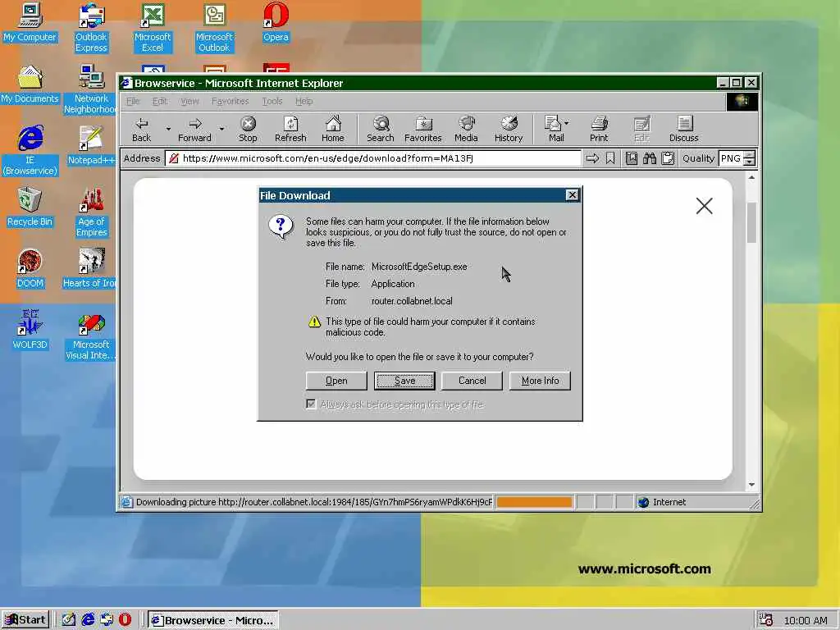Open the Favorites toolbar icon
The width and height of the screenshot is (840, 630).
point(422,129)
